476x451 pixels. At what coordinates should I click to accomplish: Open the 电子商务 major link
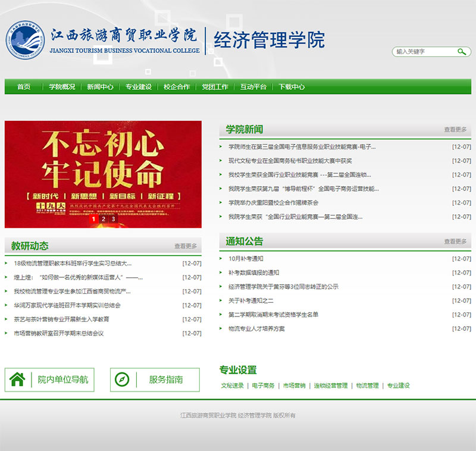tap(263, 386)
